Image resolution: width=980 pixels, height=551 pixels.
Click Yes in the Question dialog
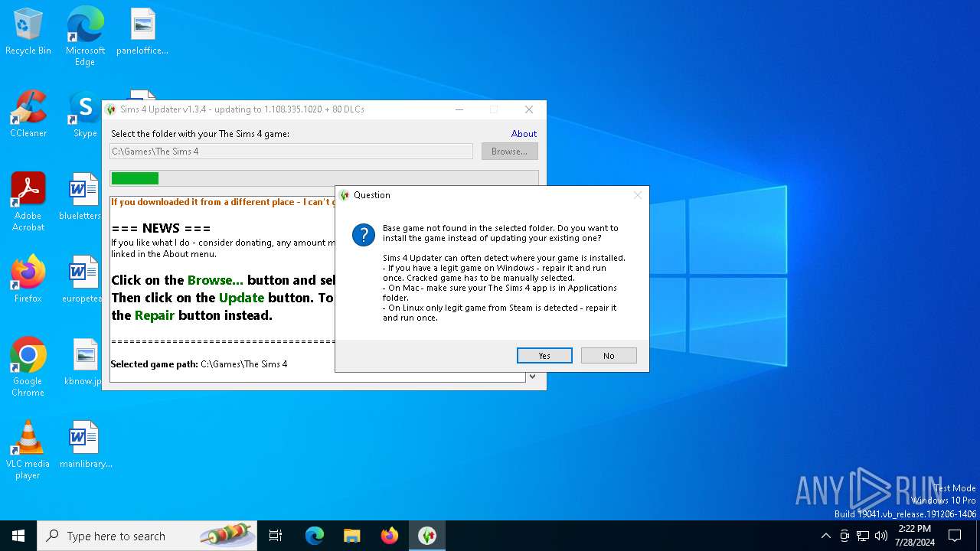point(544,355)
